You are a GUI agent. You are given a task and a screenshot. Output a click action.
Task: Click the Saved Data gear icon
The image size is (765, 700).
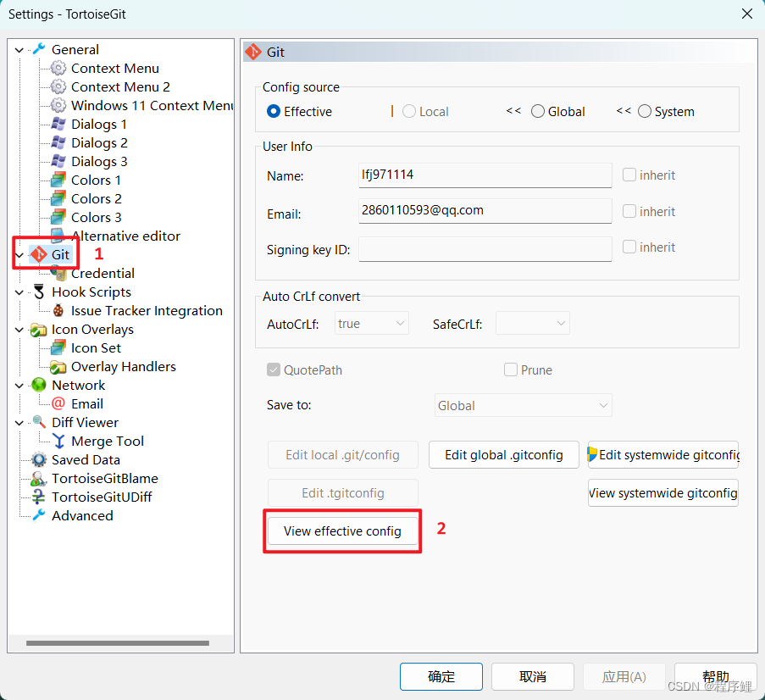coord(38,460)
